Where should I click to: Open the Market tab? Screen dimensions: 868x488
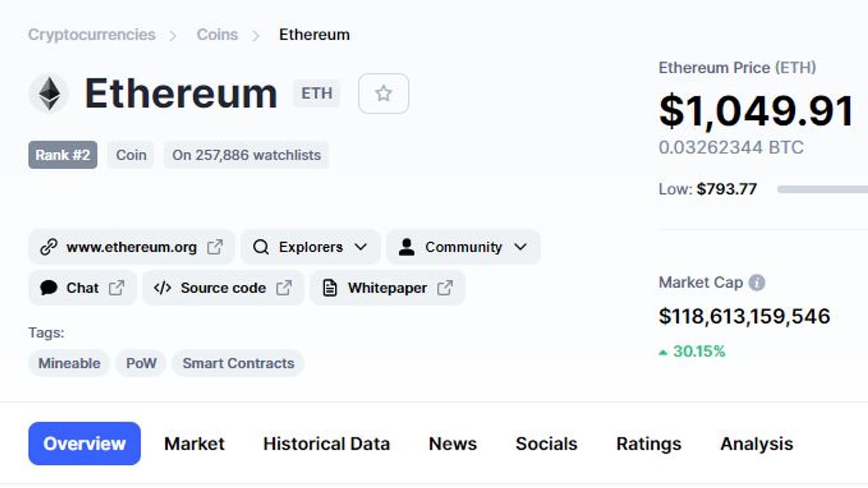pos(194,444)
